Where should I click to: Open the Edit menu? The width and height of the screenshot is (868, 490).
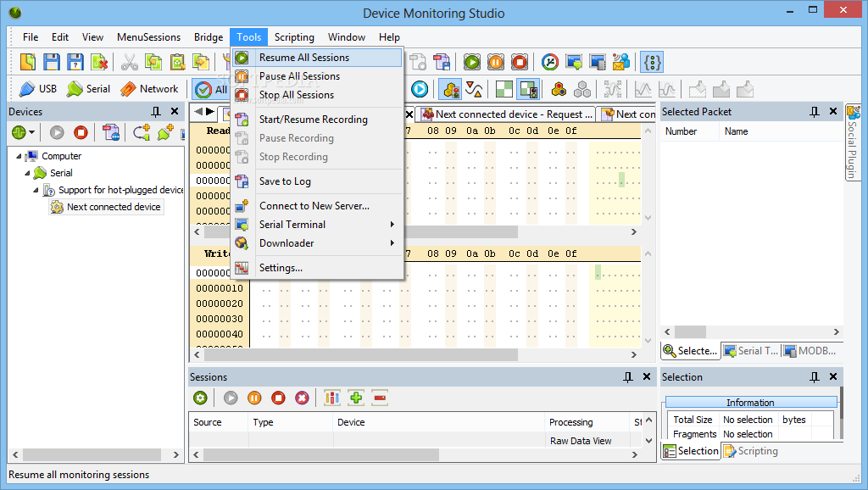tap(60, 37)
